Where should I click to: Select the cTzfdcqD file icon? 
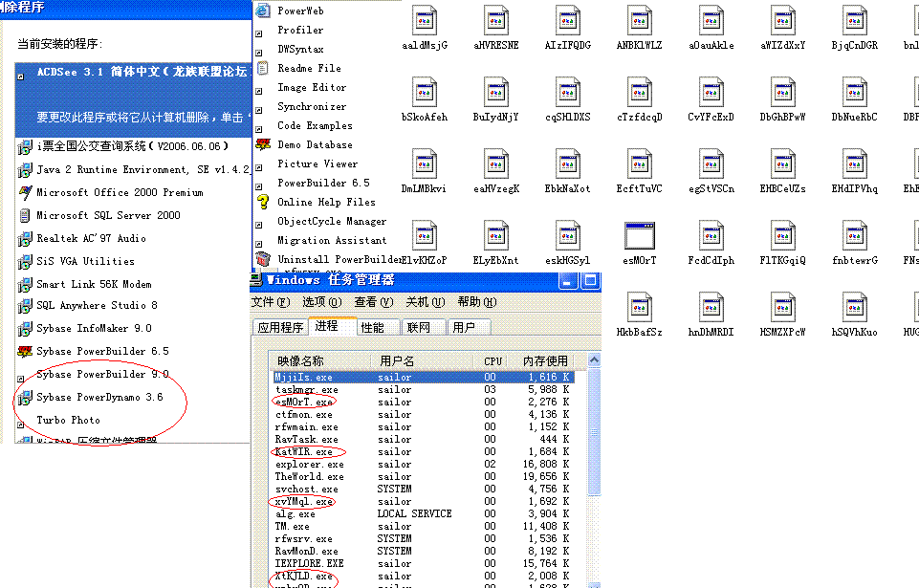coord(640,92)
